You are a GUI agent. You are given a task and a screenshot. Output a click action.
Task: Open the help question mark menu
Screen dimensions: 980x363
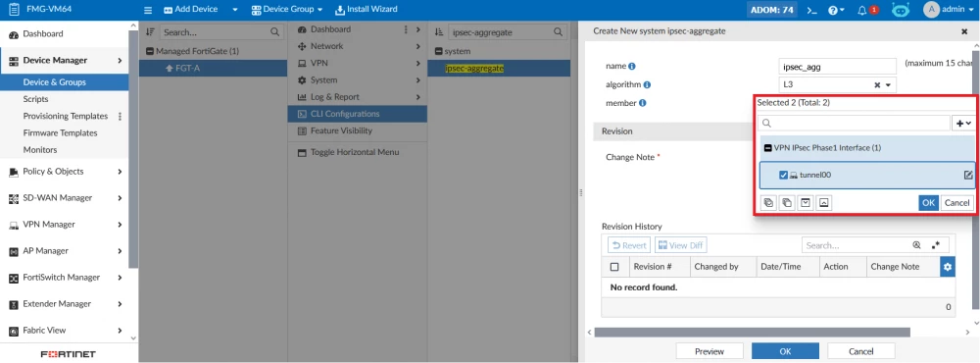click(836, 10)
